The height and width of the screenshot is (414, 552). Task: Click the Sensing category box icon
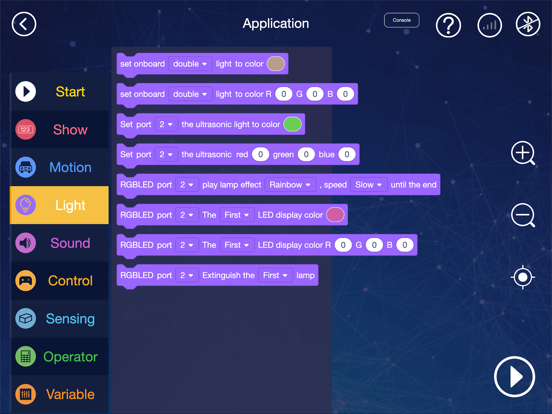point(25,319)
